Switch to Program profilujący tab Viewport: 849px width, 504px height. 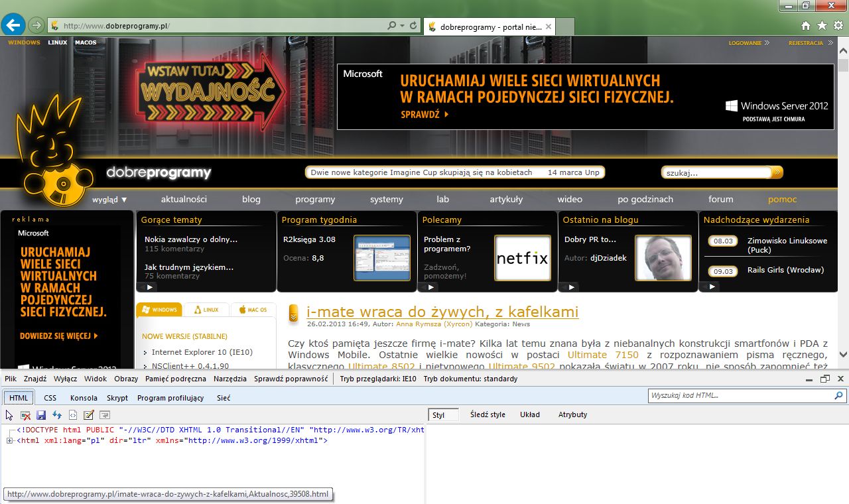coord(170,398)
